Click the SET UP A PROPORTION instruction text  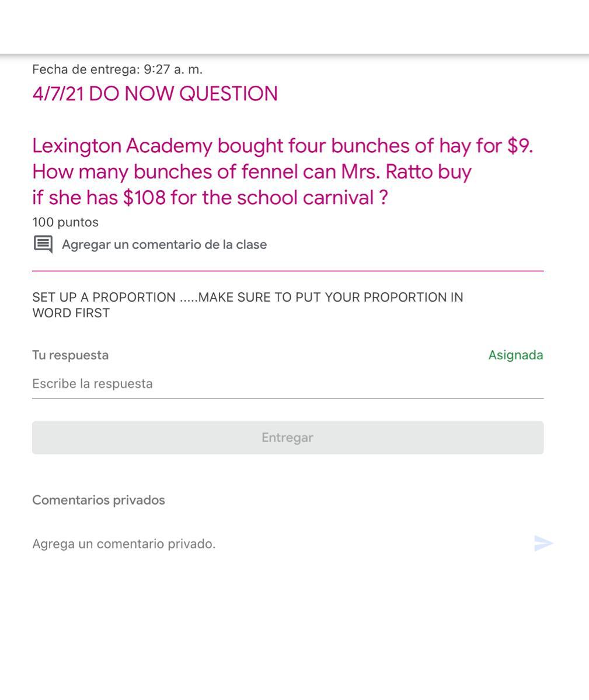point(248,297)
